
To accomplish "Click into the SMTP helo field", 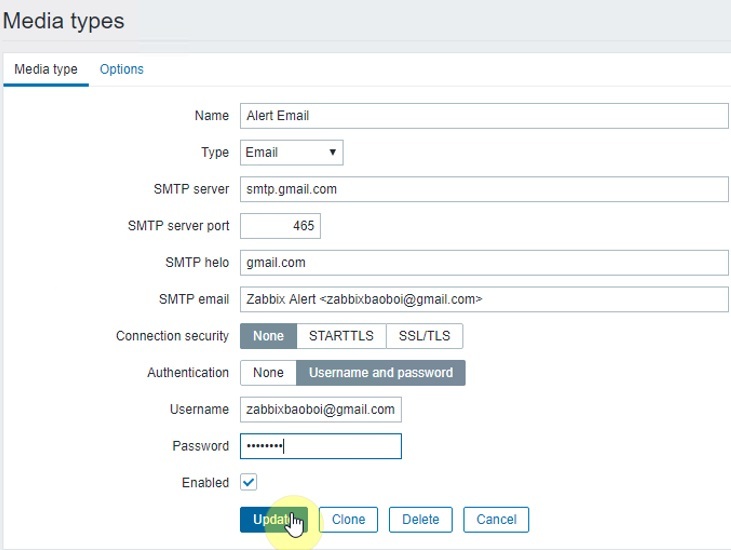I will coord(484,263).
